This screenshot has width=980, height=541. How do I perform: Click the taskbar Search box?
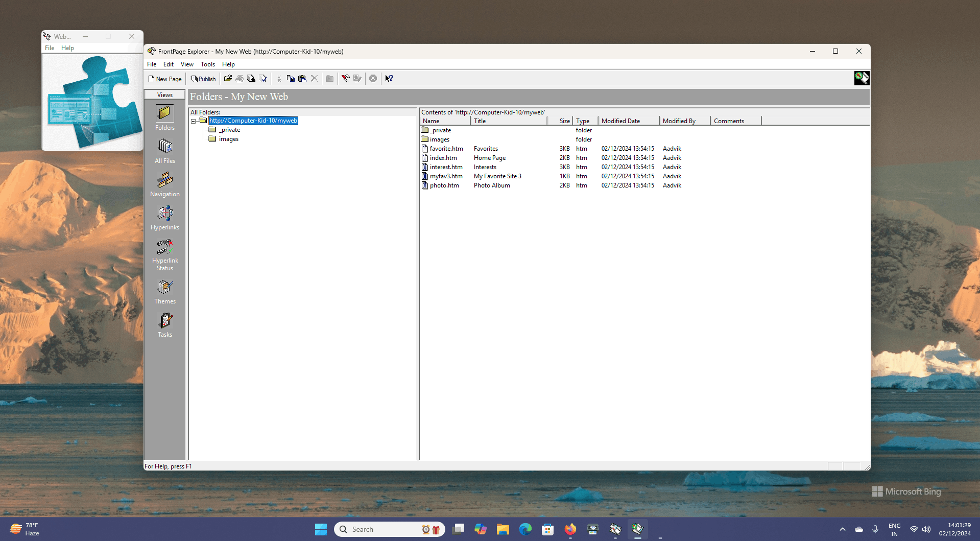tap(390, 529)
